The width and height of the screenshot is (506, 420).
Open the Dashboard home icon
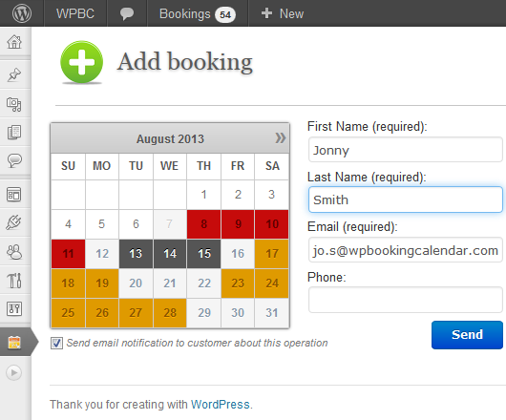14,42
